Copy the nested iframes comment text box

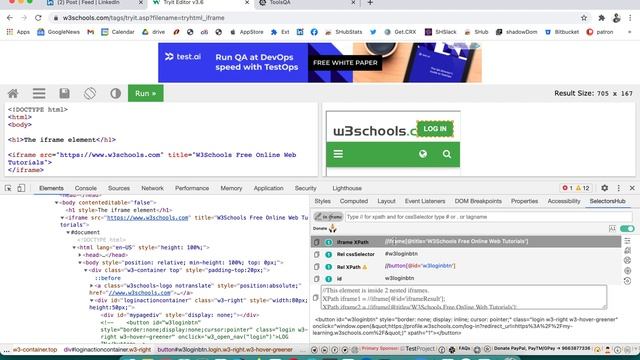tap(316, 298)
